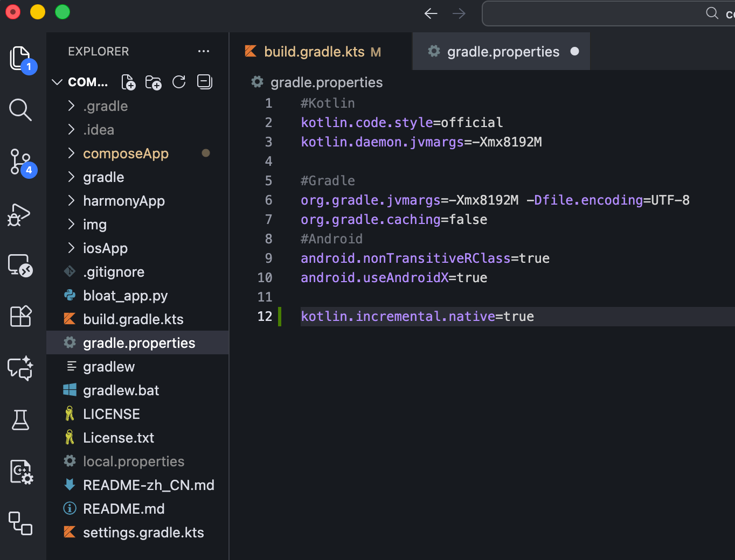Go back using the navigation arrow
The image size is (735, 560).
[431, 13]
